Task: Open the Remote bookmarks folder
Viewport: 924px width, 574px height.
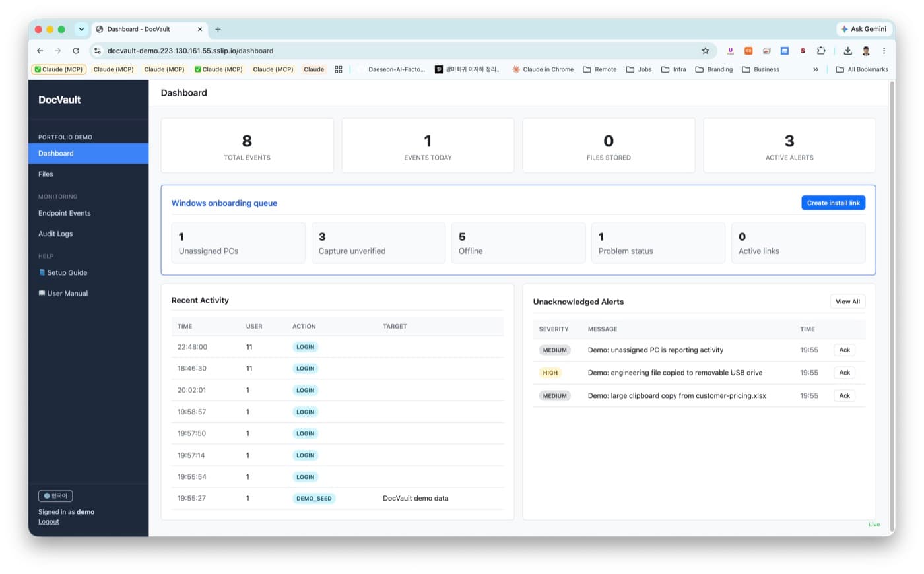Action: [x=599, y=69]
